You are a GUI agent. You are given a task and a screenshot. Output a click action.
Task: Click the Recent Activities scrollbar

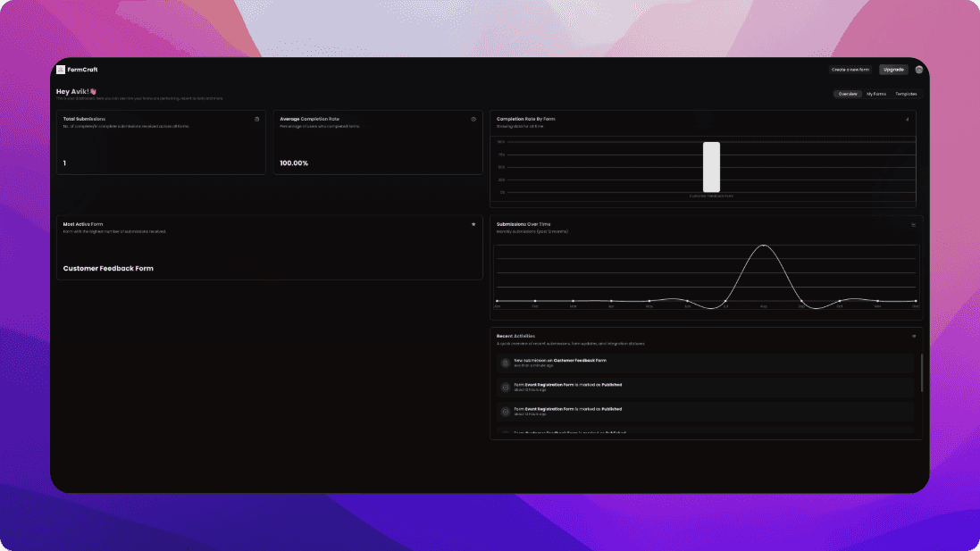tap(921, 372)
